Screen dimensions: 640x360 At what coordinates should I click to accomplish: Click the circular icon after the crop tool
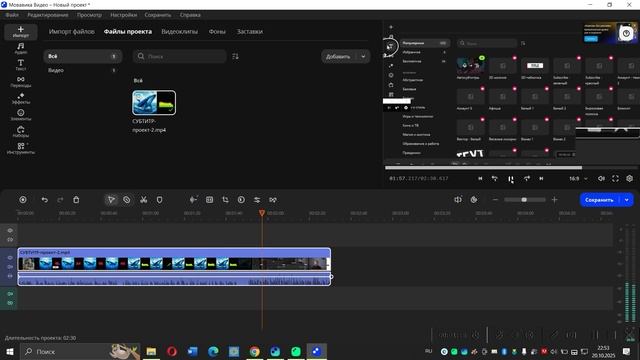(241, 200)
